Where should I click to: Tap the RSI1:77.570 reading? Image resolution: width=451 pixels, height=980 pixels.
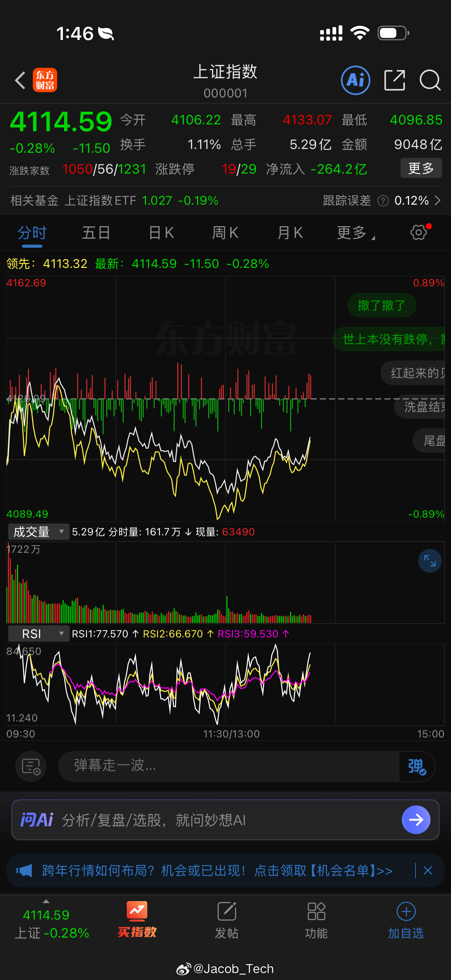105,634
